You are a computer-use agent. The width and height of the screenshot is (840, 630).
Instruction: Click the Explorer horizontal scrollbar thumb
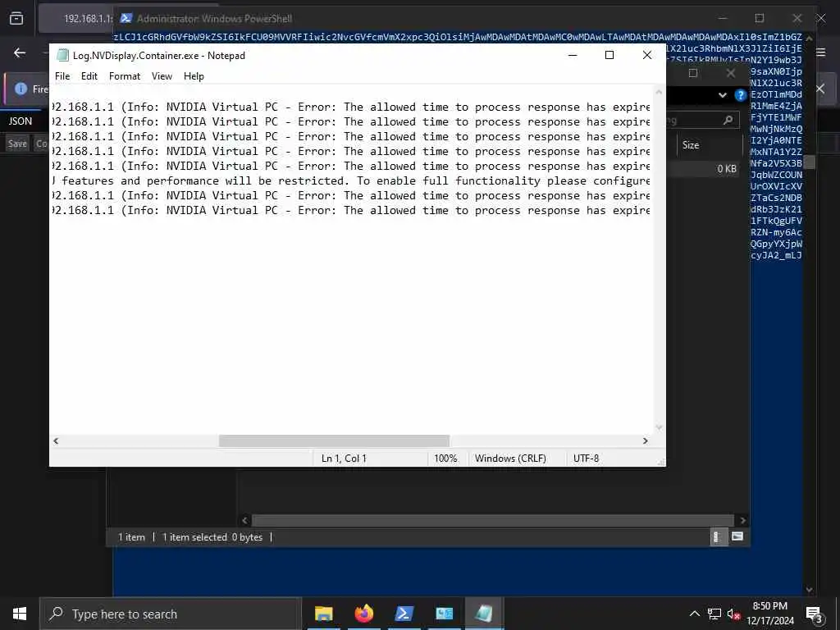[492, 520]
